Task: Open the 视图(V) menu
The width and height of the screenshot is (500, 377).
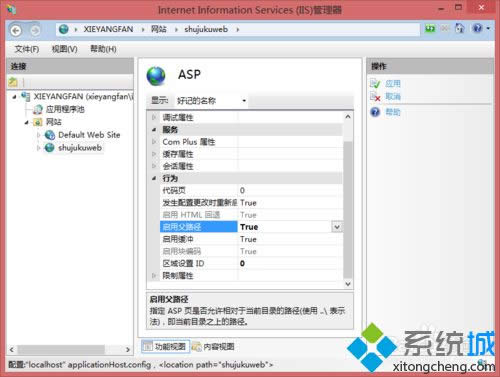Action: pyautogui.click(x=64, y=49)
